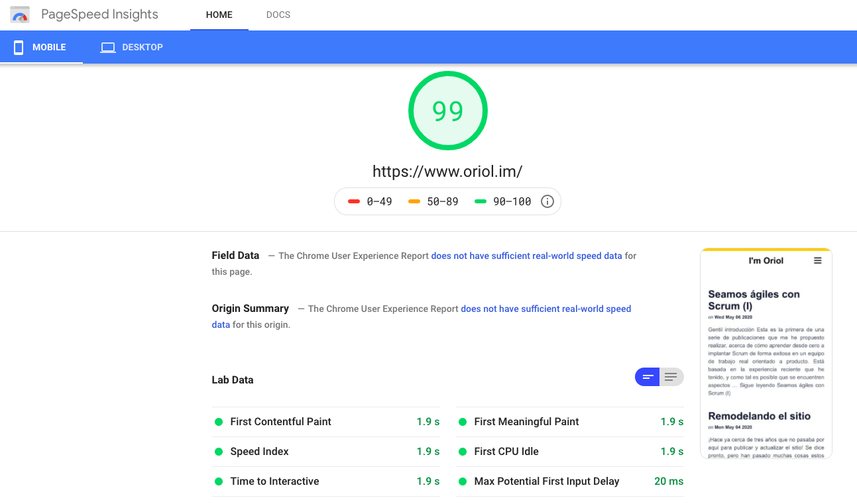Switch Lab Data to compact view
857x504 pixels.
[x=648, y=377]
